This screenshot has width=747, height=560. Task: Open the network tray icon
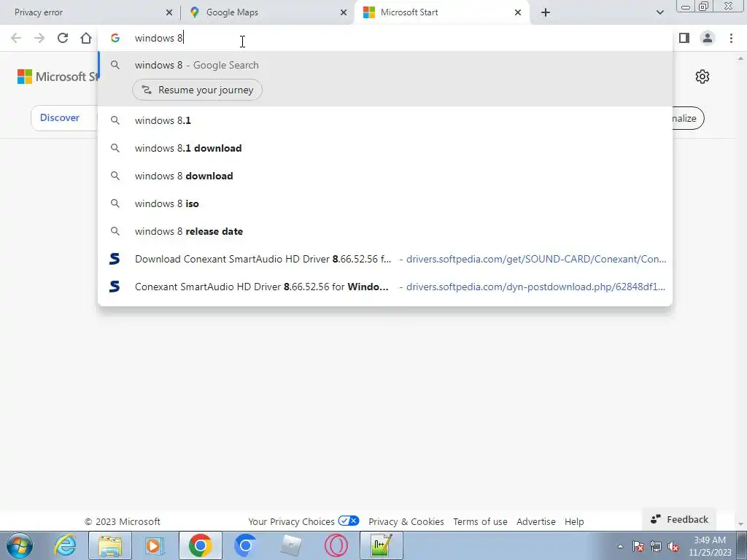coord(656,546)
